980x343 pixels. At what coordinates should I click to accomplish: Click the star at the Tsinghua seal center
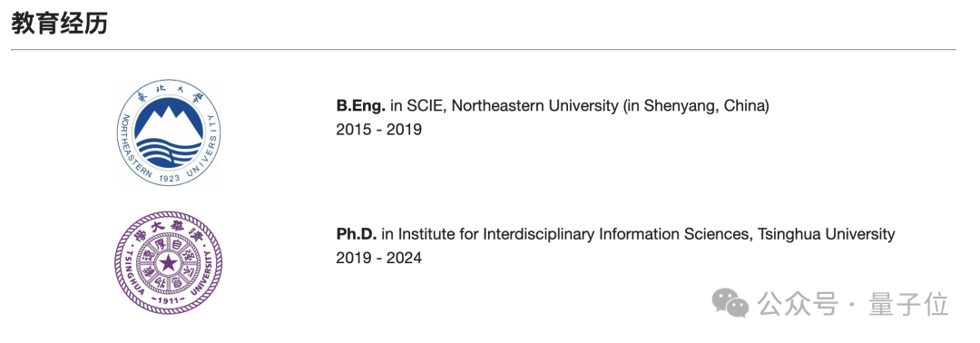click(169, 262)
